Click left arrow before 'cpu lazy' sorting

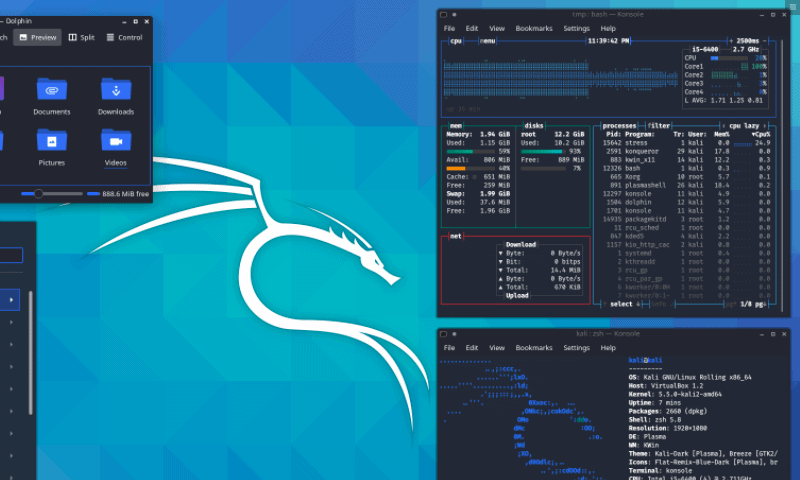723,125
